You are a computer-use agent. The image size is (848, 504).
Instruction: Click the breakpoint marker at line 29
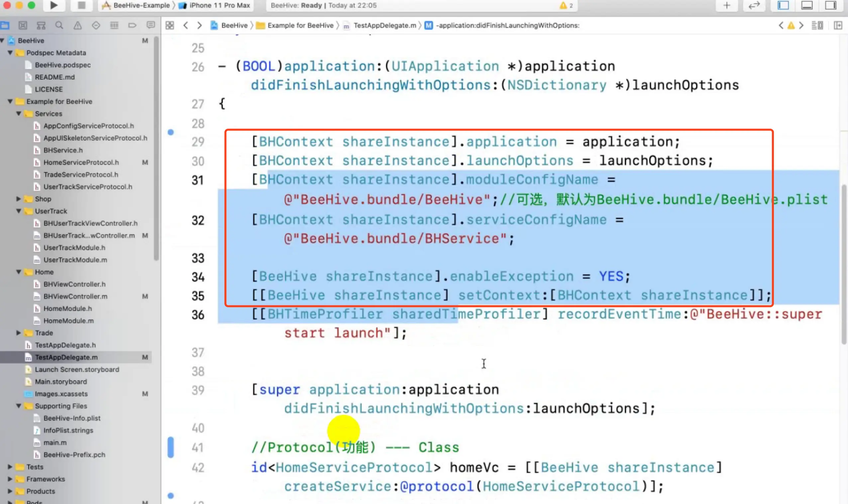click(170, 132)
